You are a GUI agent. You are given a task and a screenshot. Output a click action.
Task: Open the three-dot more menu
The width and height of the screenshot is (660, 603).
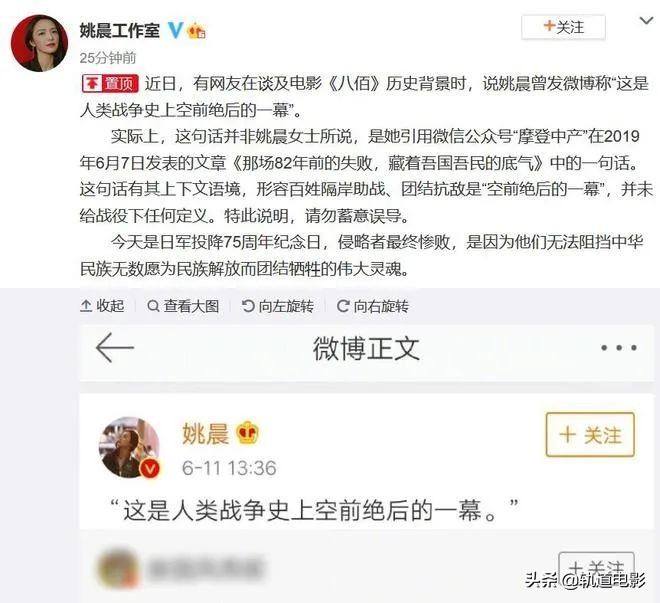click(x=619, y=348)
